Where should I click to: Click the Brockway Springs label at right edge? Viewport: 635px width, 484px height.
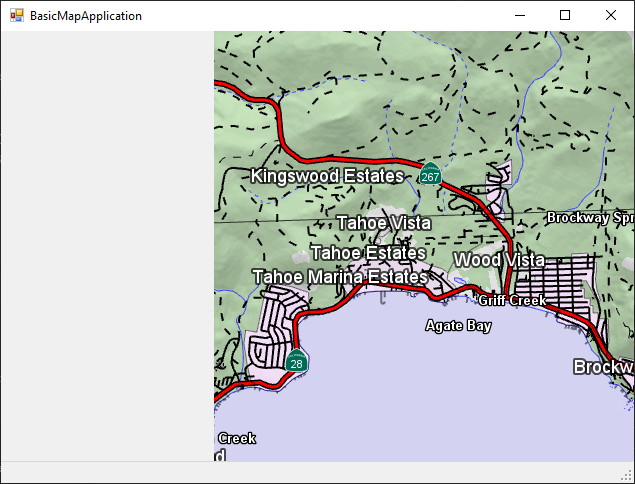pos(590,217)
